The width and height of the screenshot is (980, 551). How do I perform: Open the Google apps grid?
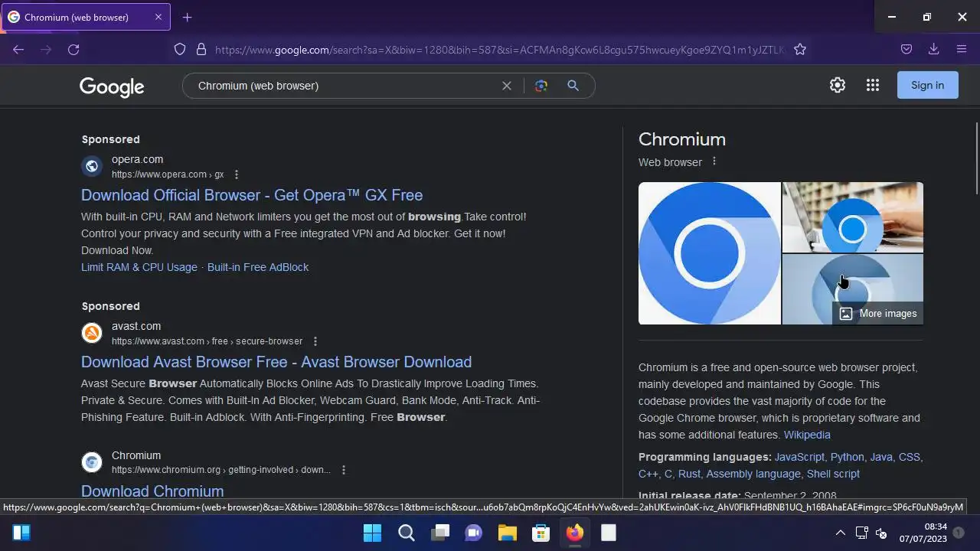pos(873,85)
